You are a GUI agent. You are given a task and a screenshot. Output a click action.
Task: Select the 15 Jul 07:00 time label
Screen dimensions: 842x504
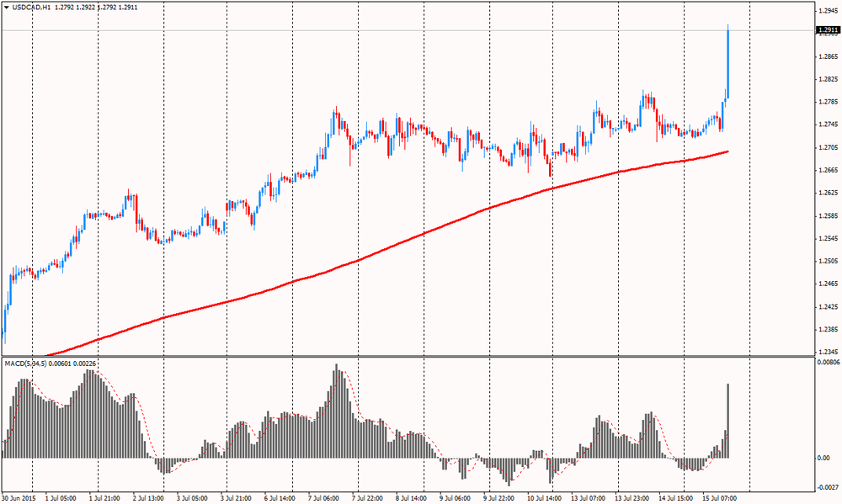click(x=720, y=499)
